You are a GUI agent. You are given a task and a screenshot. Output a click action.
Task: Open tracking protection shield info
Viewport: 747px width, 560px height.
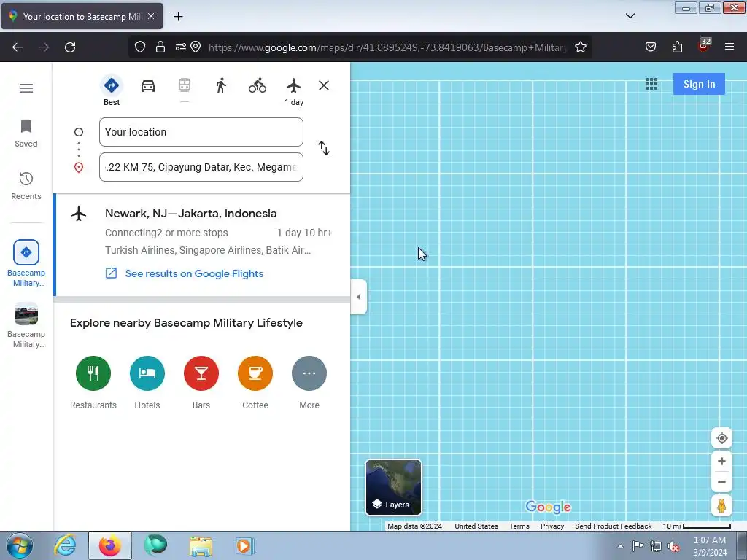pos(139,47)
